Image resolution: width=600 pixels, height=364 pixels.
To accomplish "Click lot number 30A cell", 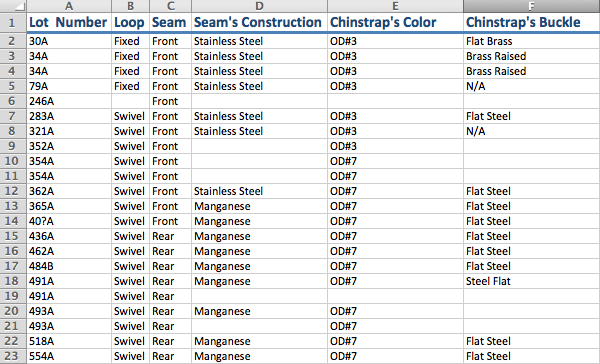I will point(69,41).
